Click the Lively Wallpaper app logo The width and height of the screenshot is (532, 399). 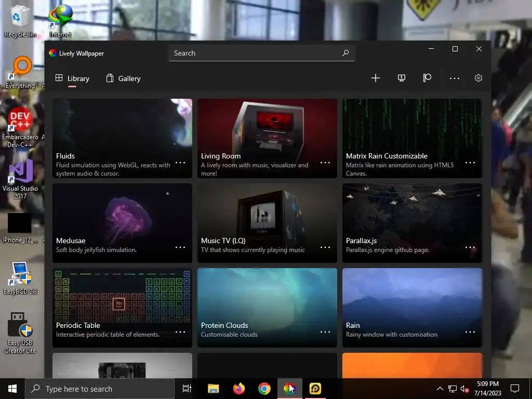(52, 53)
